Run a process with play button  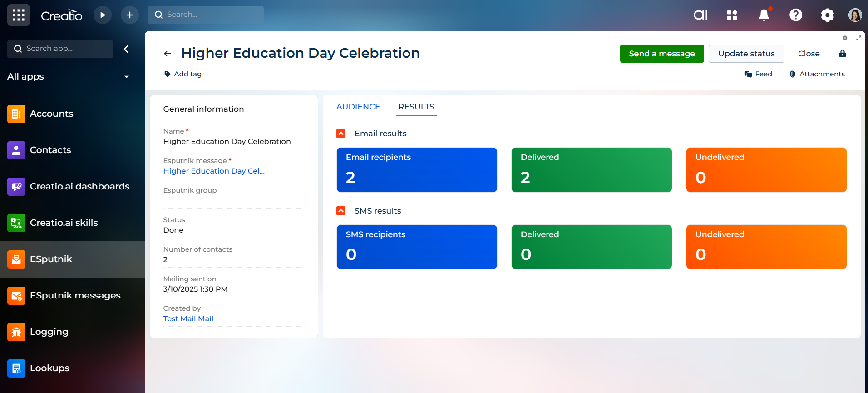[103, 15]
